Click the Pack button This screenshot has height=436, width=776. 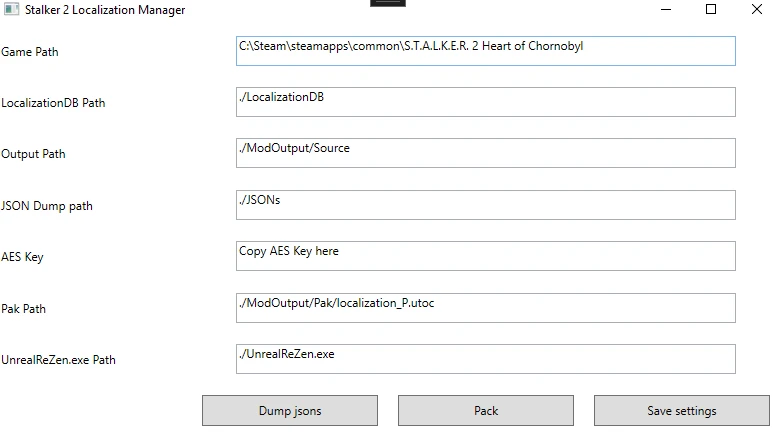point(486,410)
